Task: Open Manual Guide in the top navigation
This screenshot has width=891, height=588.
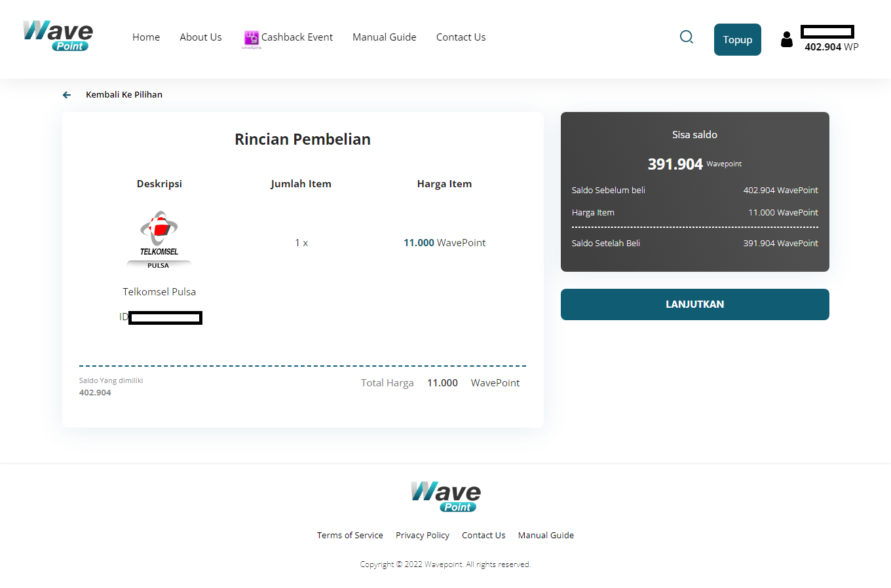Action: tap(384, 37)
